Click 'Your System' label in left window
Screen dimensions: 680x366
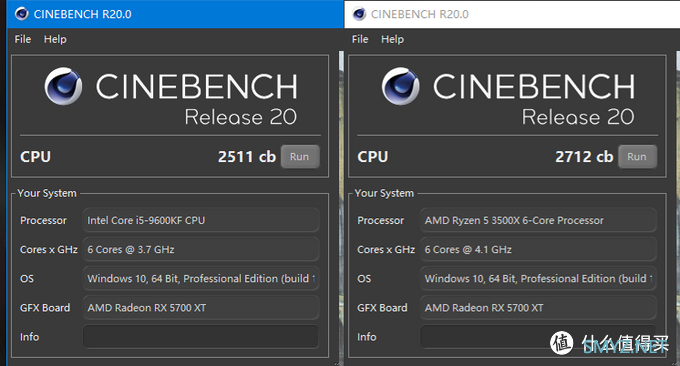pos(47,193)
